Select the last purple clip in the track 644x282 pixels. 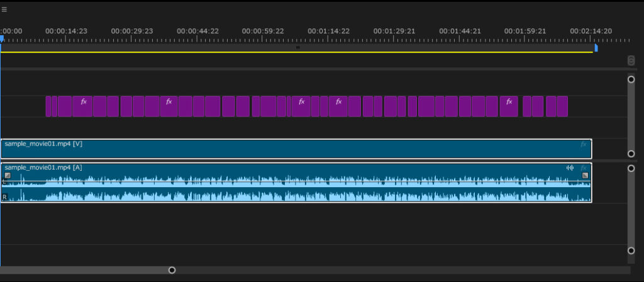click(x=563, y=107)
